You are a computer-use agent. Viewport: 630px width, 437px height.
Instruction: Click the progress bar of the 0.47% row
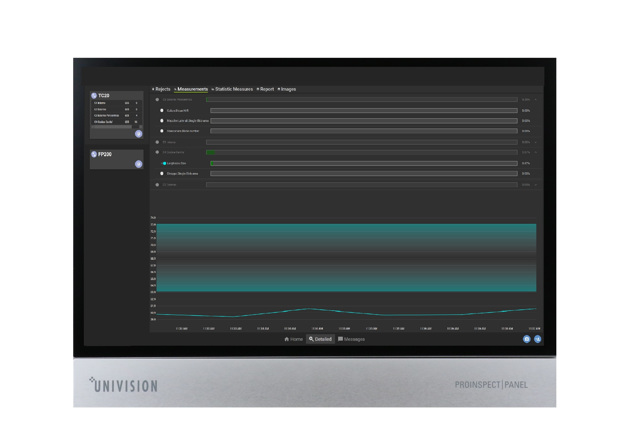[364, 163]
